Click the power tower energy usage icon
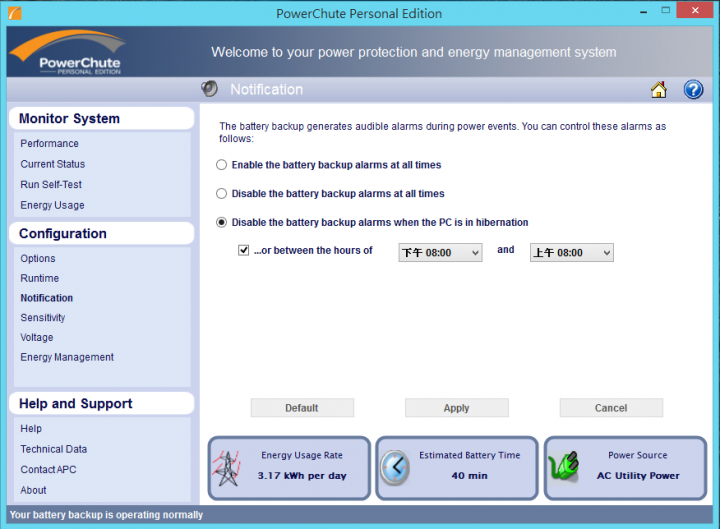This screenshot has width=720, height=529. click(x=226, y=468)
